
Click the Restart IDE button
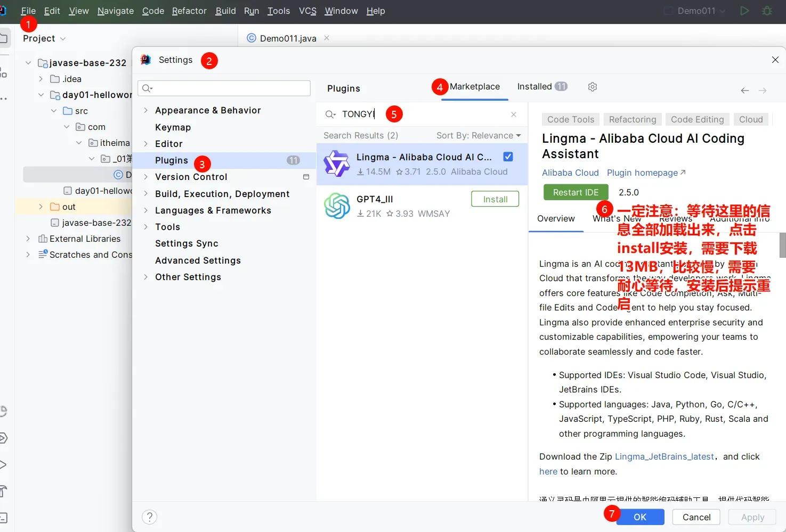(576, 192)
